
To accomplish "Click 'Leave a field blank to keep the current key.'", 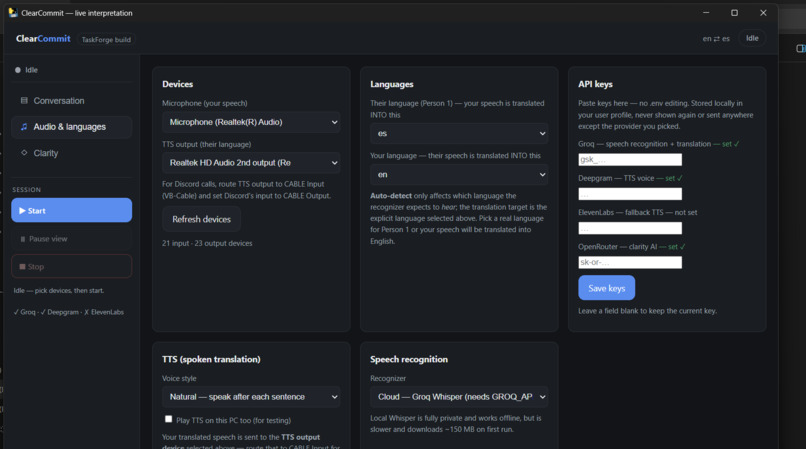I will click(x=647, y=311).
